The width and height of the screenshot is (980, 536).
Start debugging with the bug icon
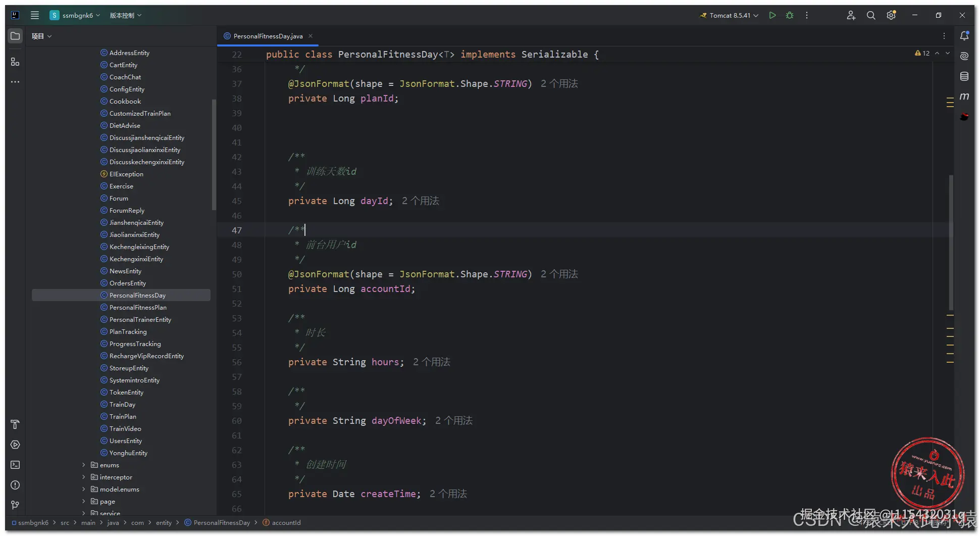click(x=790, y=15)
